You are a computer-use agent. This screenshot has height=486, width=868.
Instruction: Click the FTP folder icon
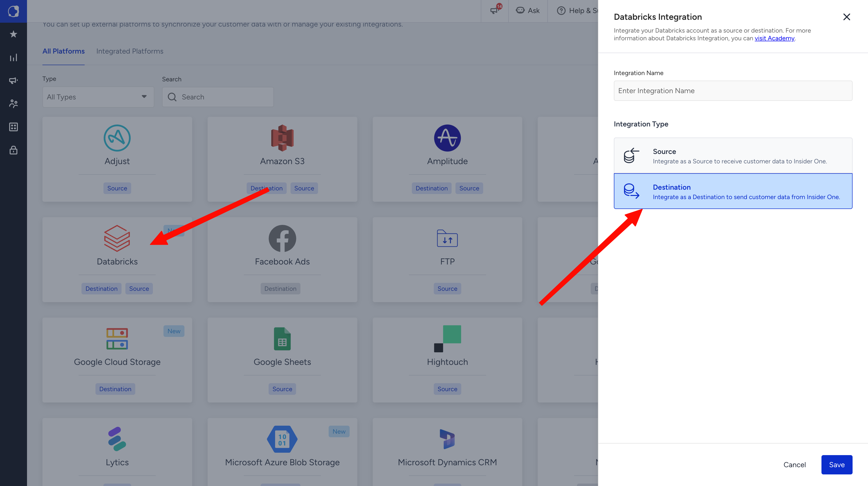tap(447, 238)
